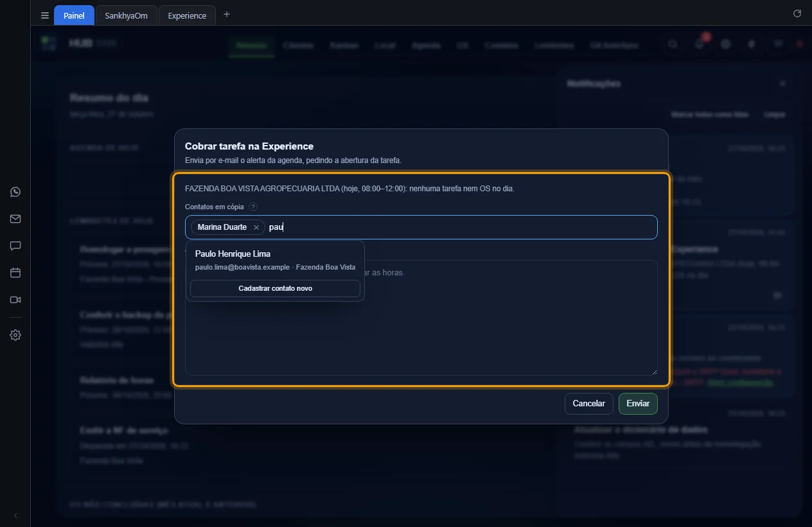
Task: Click the help icon beside Contatos em cópia
Action: (x=253, y=207)
